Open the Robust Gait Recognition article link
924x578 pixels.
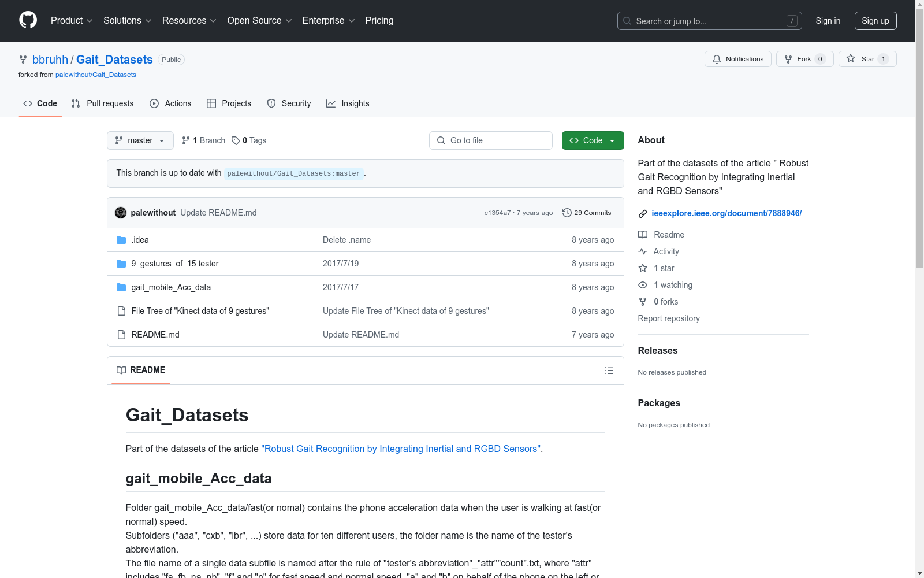[x=401, y=449]
